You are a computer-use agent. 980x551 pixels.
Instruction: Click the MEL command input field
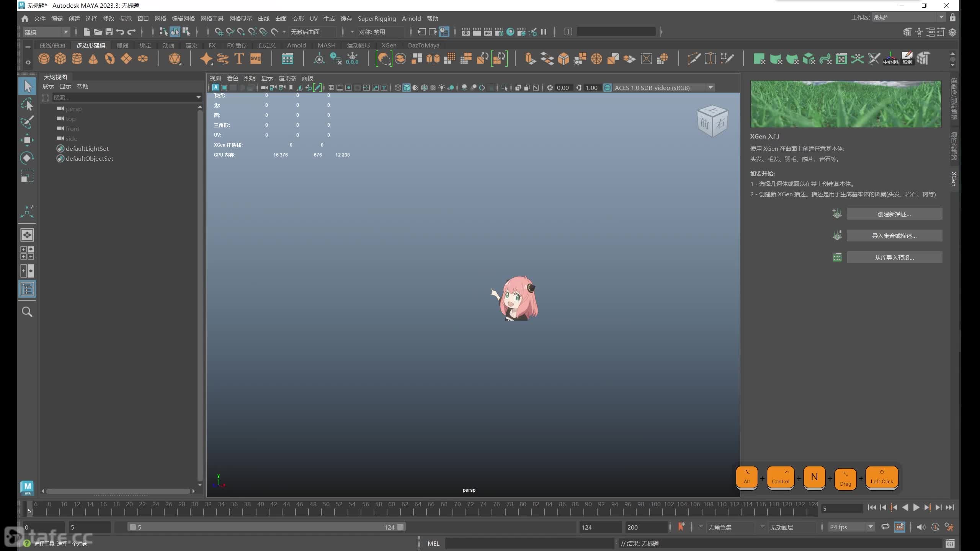click(x=530, y=543)
